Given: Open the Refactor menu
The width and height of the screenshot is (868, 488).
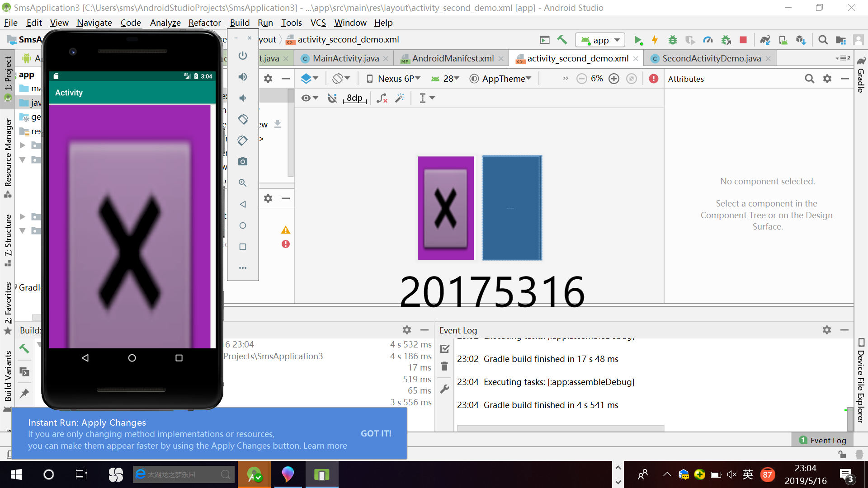Looking at the screenshot, I should click(x=204, y=23).
